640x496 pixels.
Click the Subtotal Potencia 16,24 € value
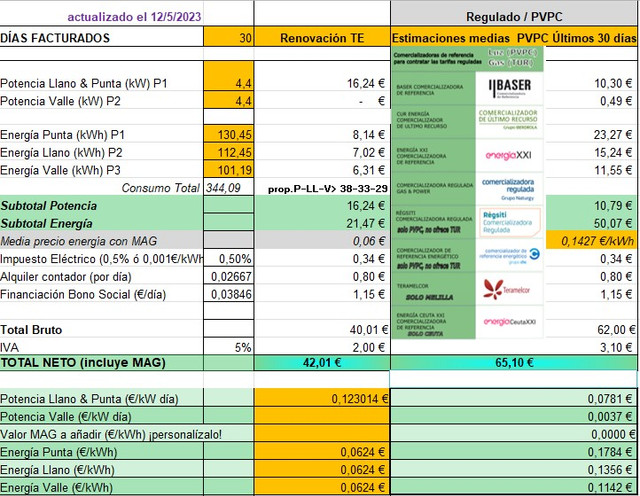366,205
